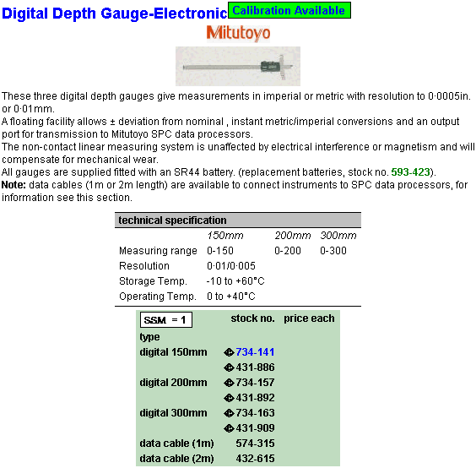This screenshot has height=468, width=476.
Task: Click the Mitutoyo brand logo
Action: pos(238,33)
